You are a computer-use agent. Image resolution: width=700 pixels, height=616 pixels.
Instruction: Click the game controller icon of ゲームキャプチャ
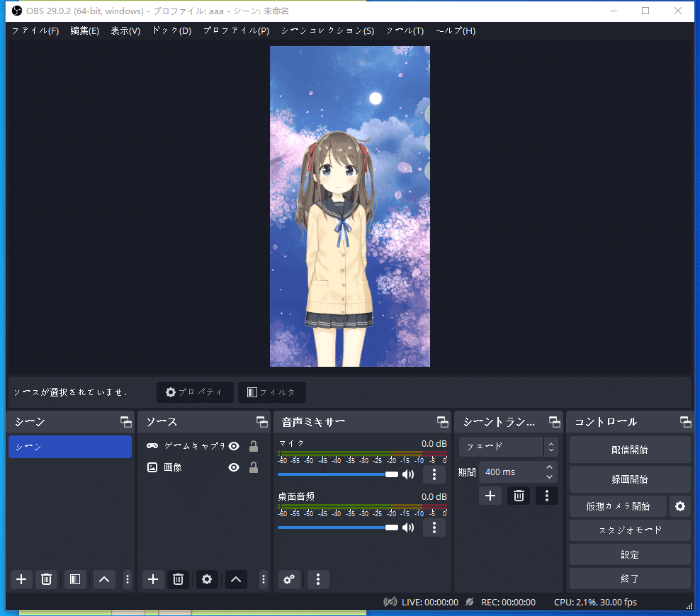(152, 445)
